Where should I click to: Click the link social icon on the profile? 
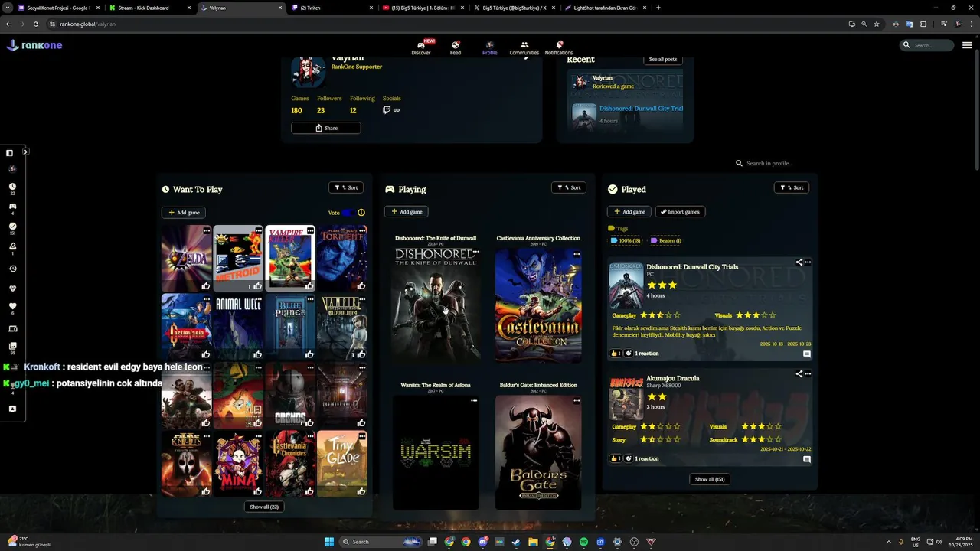coord(397,110)
